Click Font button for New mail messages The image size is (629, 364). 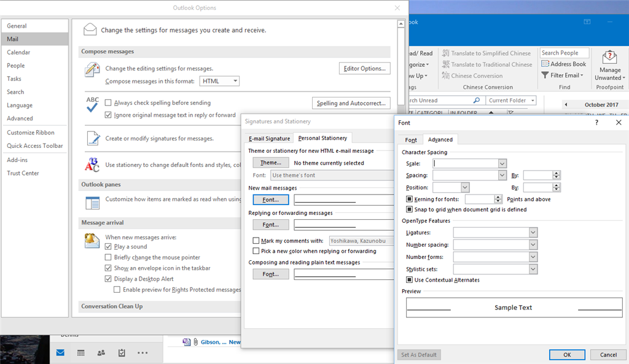pos(271,199)
